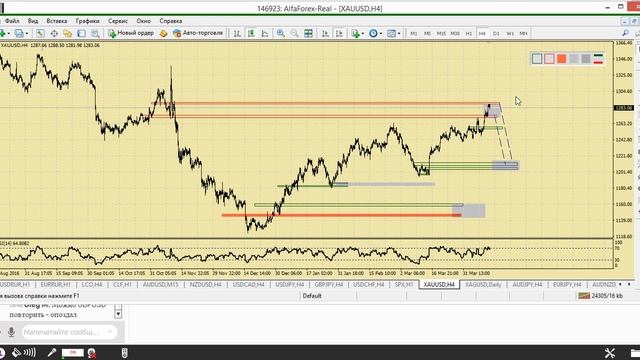Image resolution: width=640 pixels, height=360 pixels.
Task: Open the Справка menu
Action: click(171, 21)
